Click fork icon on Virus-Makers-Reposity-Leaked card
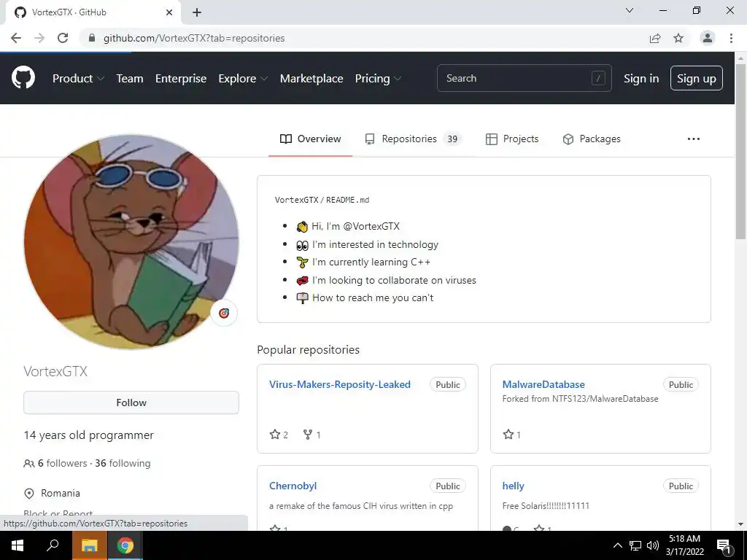The height and width of the screenshot is (560, 747). (x=308, y=435)
